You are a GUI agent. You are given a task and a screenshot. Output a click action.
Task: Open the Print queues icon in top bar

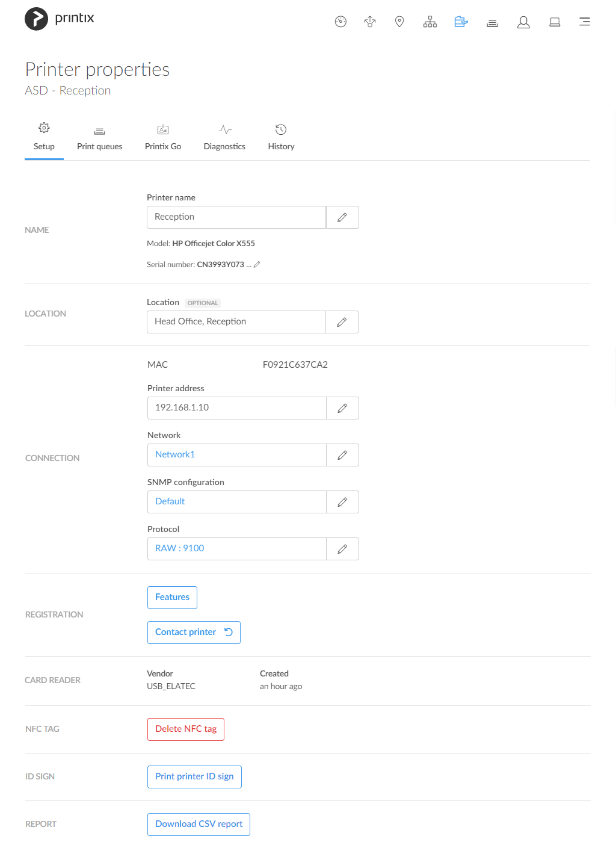(x=493, y=23)
